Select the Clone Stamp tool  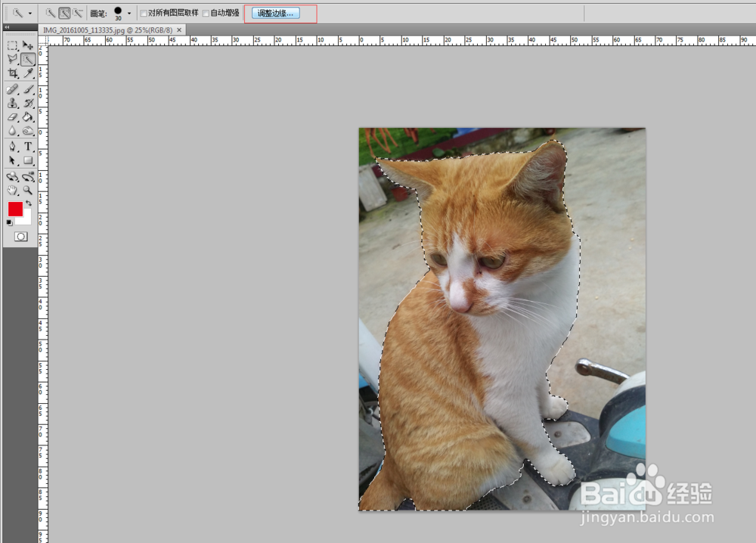pyautogui.click(x=13, y=103)
